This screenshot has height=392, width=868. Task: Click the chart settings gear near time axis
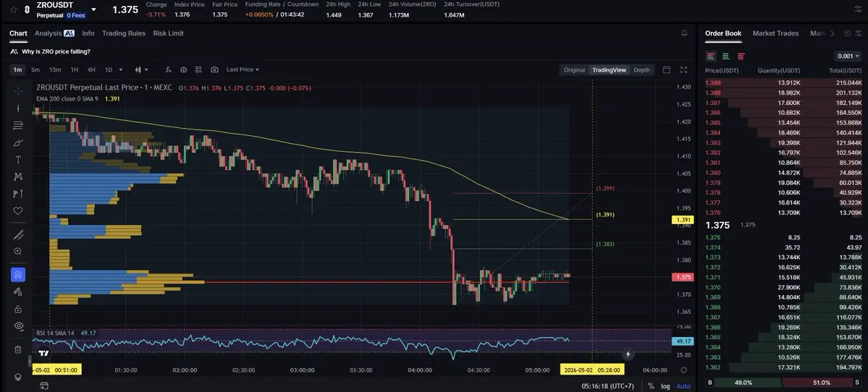[x=683, y=370]
